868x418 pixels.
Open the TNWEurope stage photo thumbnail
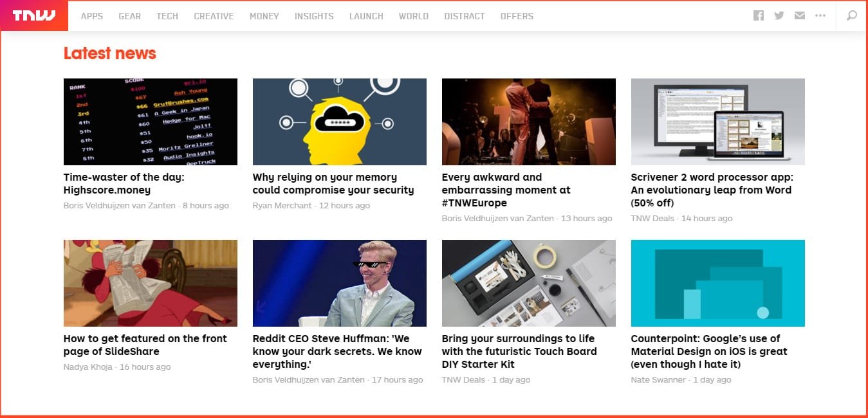click(529, 122)
